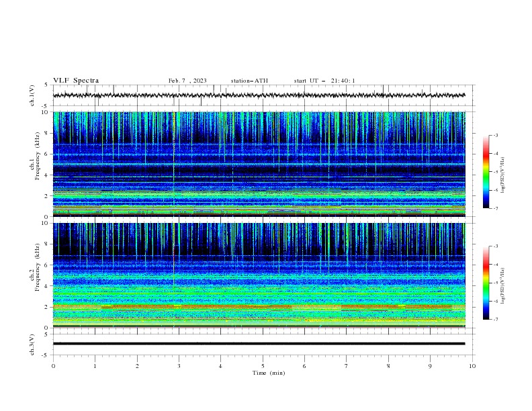Screen dimensions: 532x411
Task: Click the "1" tick label on the time axis
Action: (x=95, y=366)
